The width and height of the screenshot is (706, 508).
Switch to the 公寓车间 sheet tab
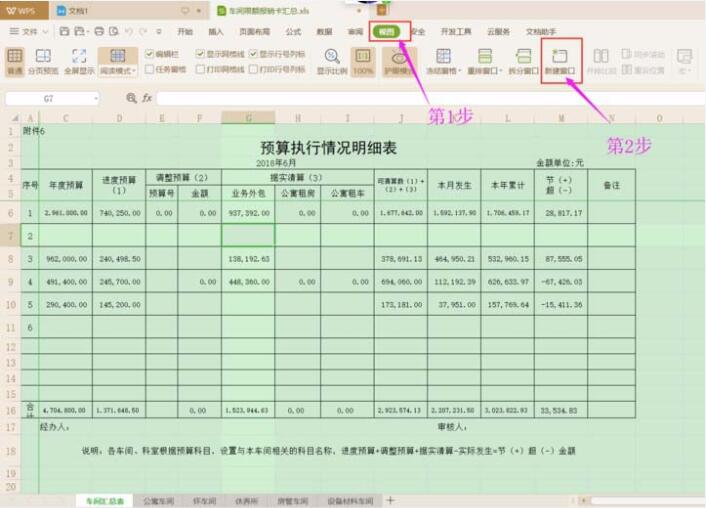pyautogui.click(x=158, y=501)
